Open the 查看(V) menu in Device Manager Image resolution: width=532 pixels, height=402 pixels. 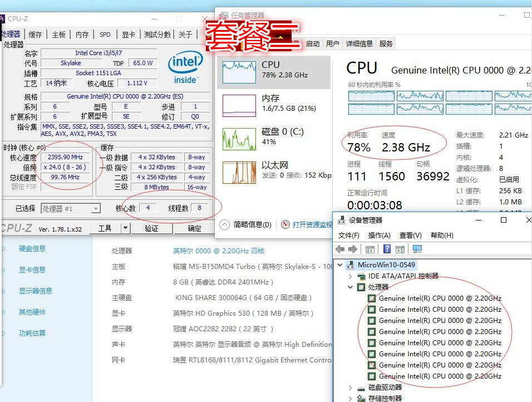click(411, 236)
